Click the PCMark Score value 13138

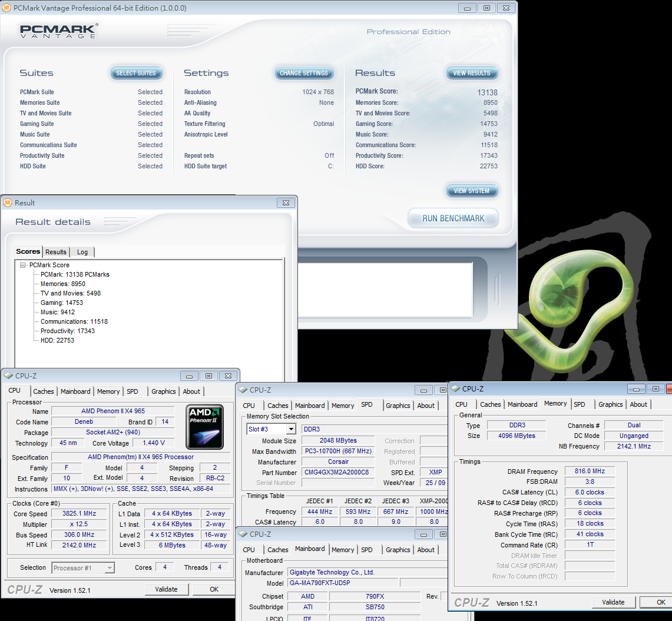click(487, 92)
